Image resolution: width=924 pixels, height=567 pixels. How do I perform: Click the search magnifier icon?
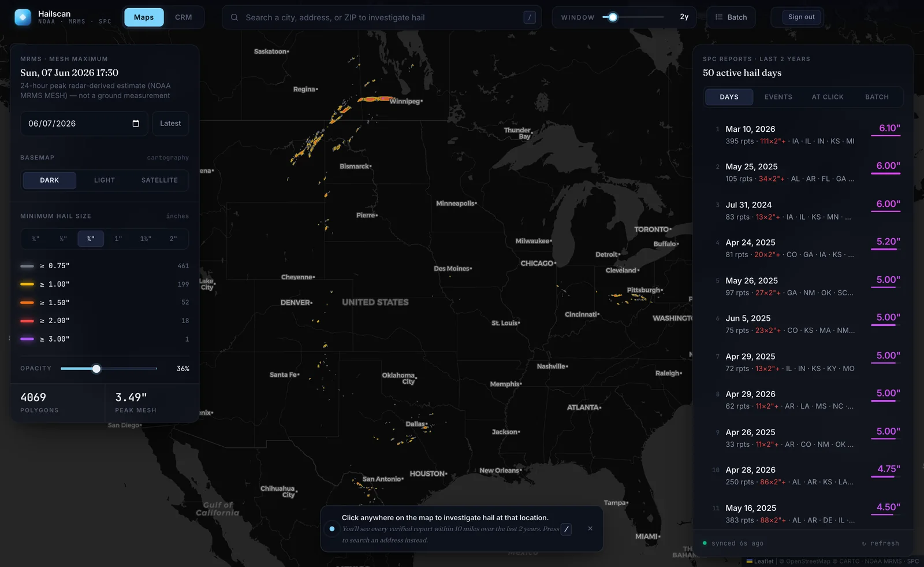tap(234, 17)
